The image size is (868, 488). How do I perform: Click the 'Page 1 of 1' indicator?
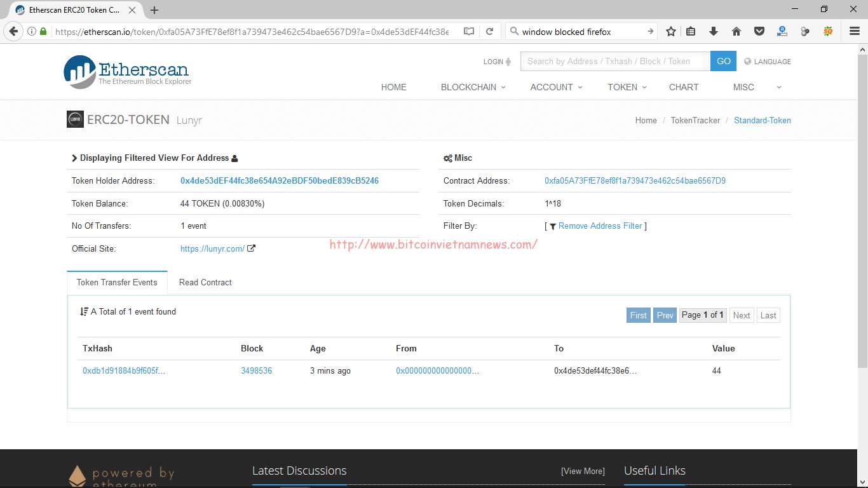[702, 315]
